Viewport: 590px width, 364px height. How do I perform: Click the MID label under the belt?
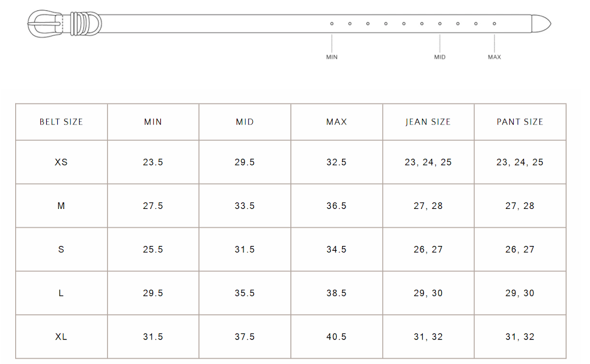coord(440,57)
